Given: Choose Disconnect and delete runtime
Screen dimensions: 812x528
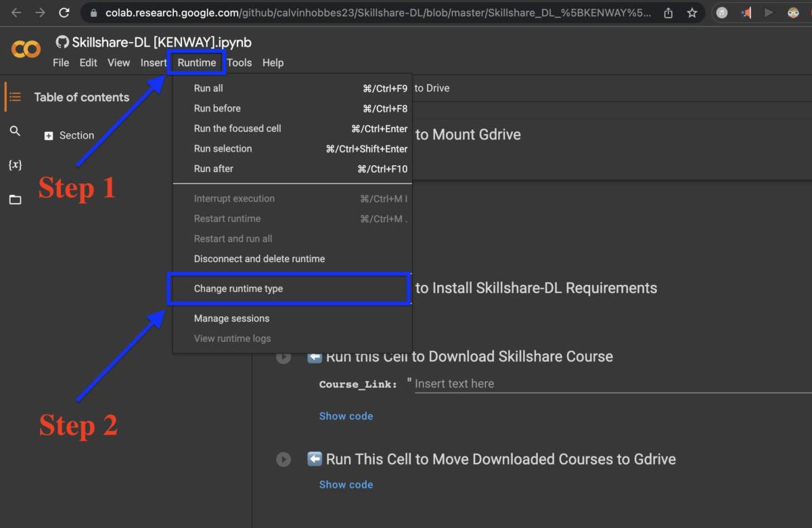Looking at the screenshot, I should pos(292,259).
